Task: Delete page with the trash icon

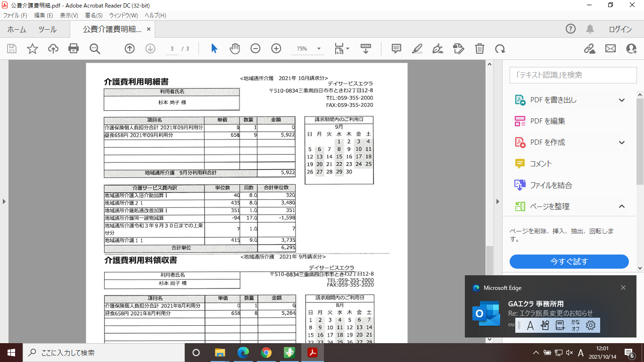Action: (x=479, y=49)
